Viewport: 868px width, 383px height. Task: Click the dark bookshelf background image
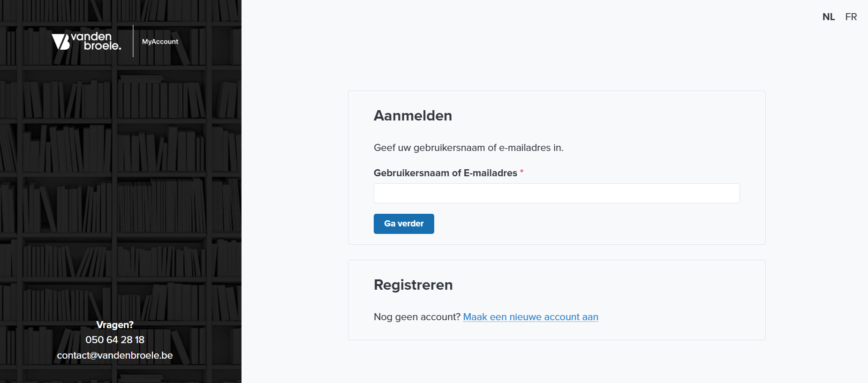[117, 188]
